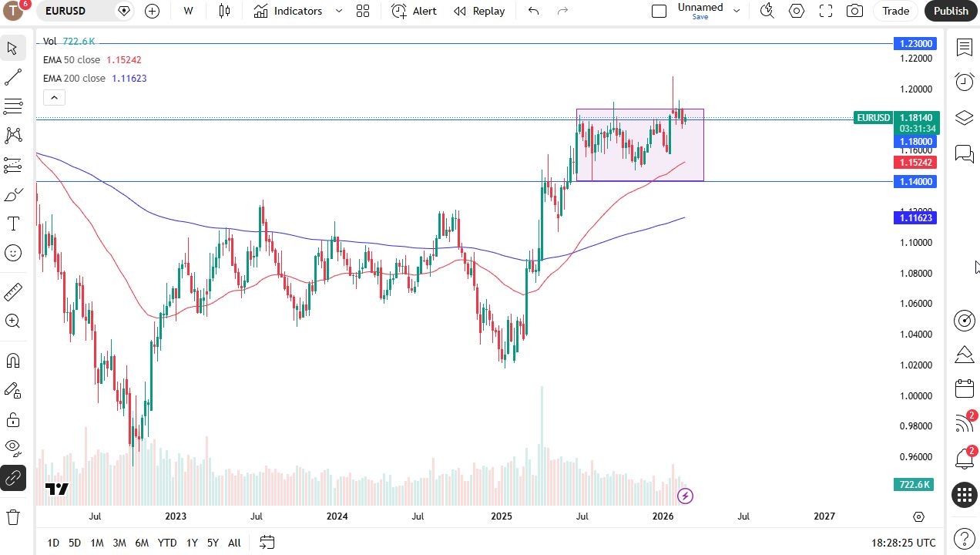Toggle lock all drawing tools
980x555 pixels.
coord(13,419)
